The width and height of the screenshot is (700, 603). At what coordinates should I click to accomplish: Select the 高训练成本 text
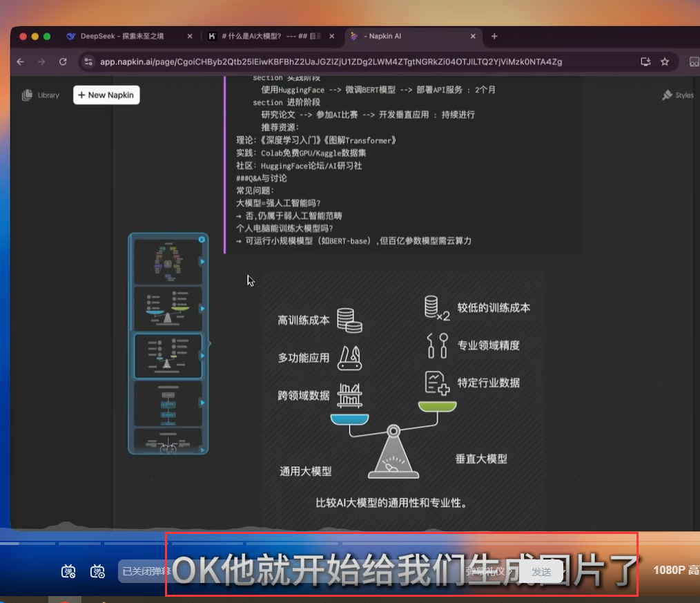(304, 320)
